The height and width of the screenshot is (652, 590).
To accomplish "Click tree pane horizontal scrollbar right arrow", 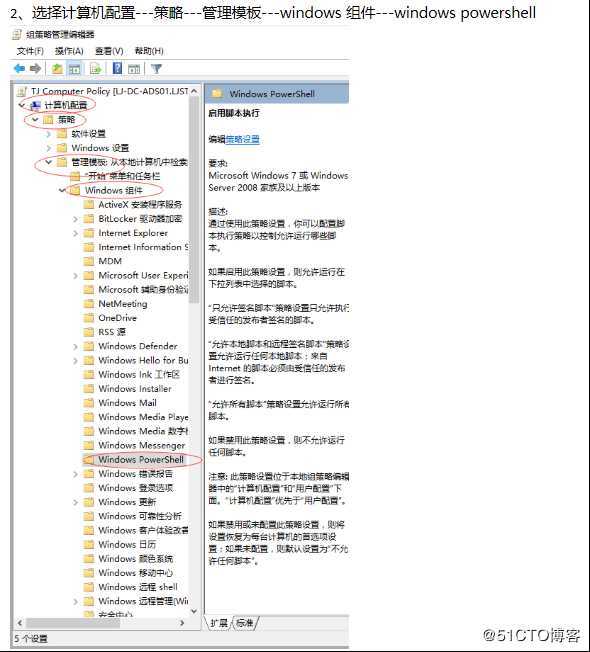I will coord(182,623).
